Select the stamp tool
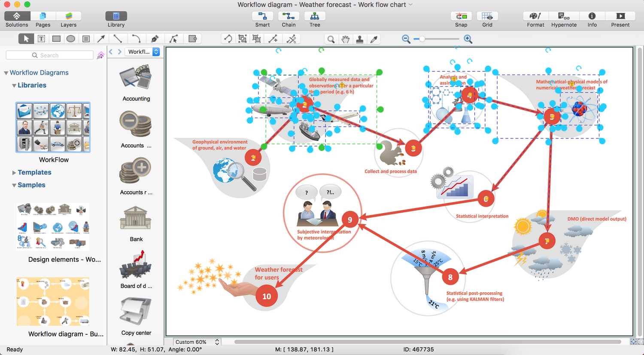Viewport: 644px width, 355px height. point(360,39)
